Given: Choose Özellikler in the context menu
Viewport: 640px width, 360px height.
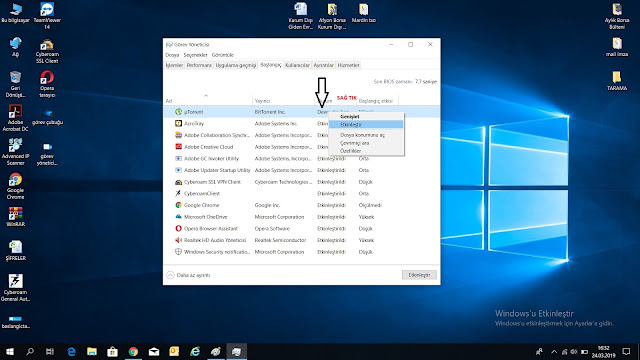Looking at the screenshot, I should 366,151.
